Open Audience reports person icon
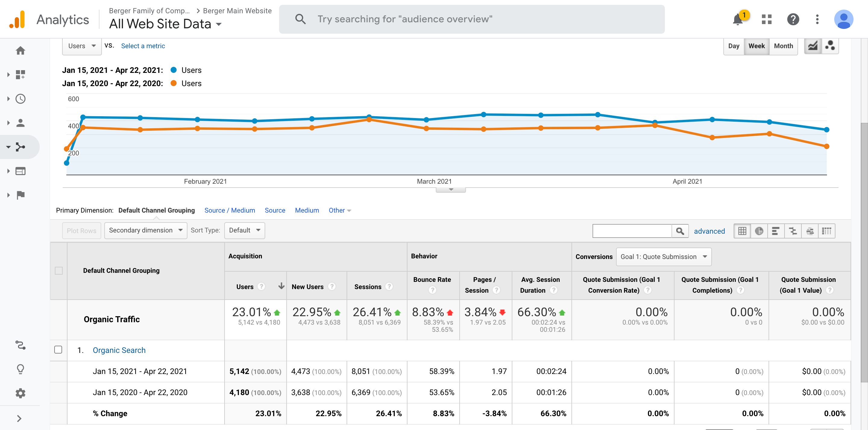Image resolution: width=868 pixels, height=430 pixels. [20, 123]
